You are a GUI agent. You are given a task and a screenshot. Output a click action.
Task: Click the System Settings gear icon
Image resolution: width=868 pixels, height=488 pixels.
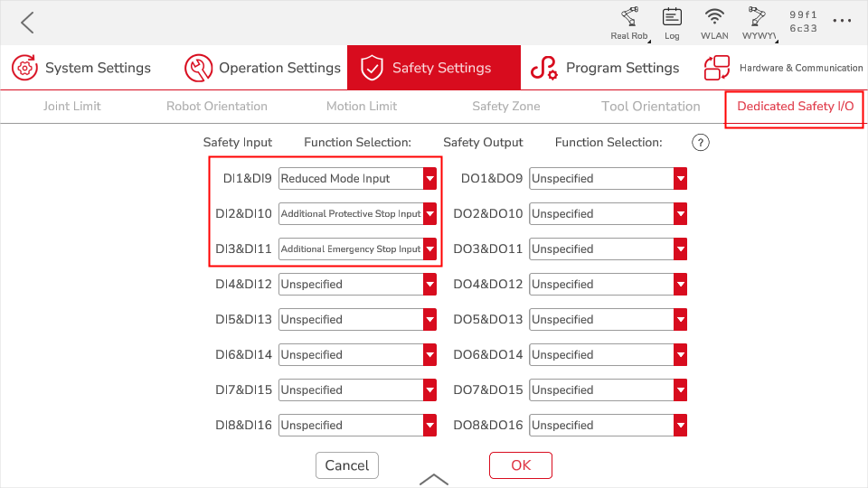tap(24, 68)
